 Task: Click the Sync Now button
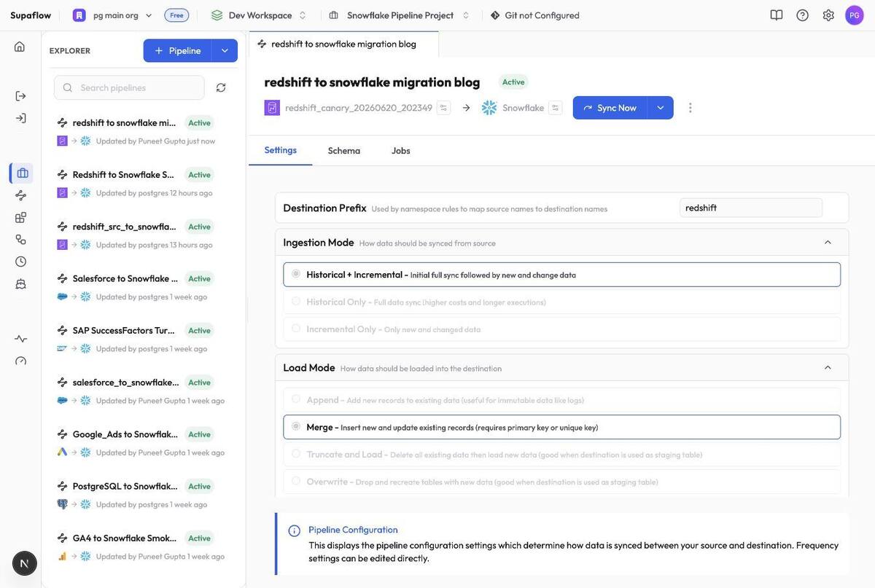click(610, 108)
